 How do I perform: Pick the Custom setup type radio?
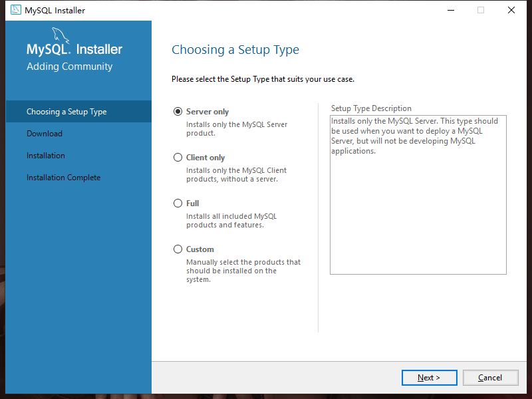178,249
